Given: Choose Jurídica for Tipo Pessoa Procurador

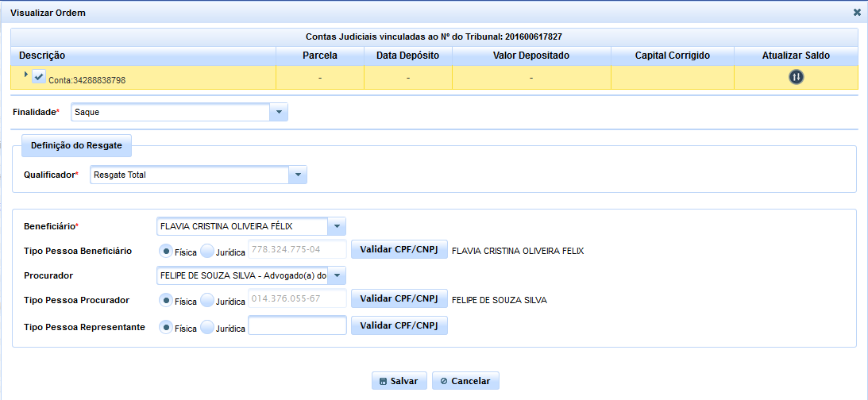Looking at the screenshot, I should pyautogui.click(x=207, y=300).
